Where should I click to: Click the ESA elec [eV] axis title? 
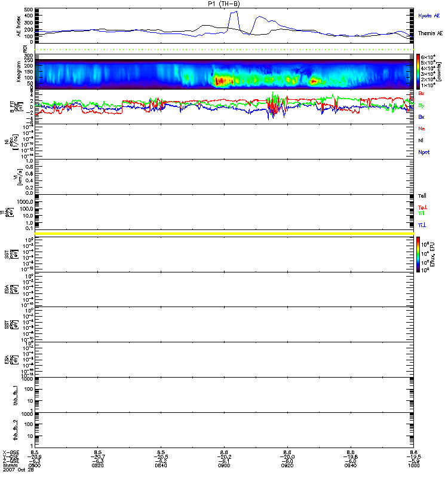point(11,360)
